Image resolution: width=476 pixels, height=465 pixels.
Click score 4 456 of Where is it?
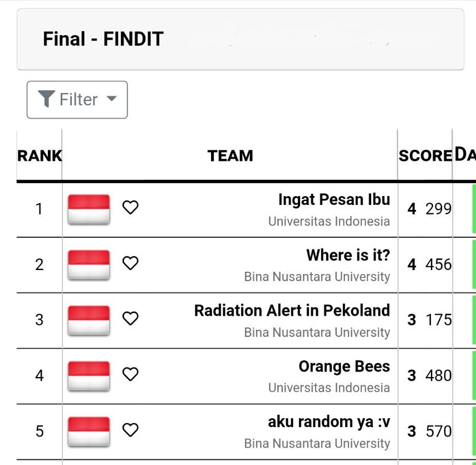tap(429, 265)
